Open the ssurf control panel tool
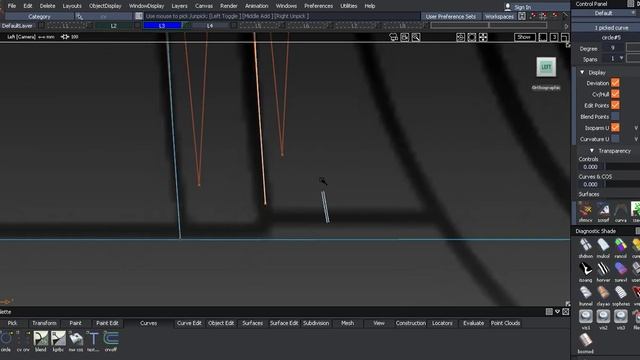This screenshot has height=360, width=640. (603, 211)
